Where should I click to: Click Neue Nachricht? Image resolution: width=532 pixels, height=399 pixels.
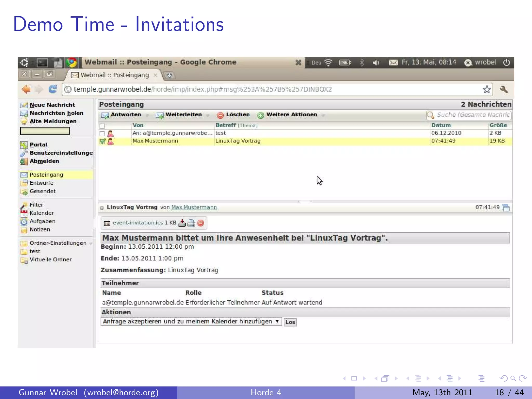pos(52,105)
